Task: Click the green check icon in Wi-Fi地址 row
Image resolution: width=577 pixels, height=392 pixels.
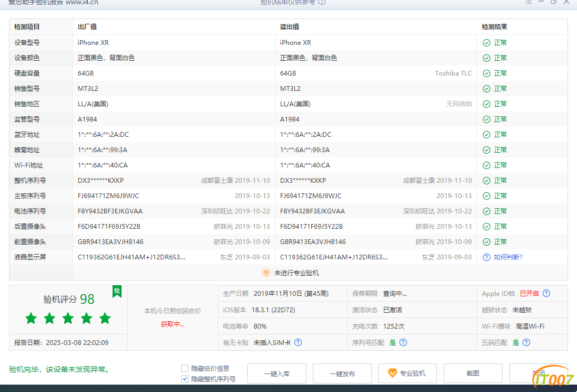Action: (x=487, y=165)
